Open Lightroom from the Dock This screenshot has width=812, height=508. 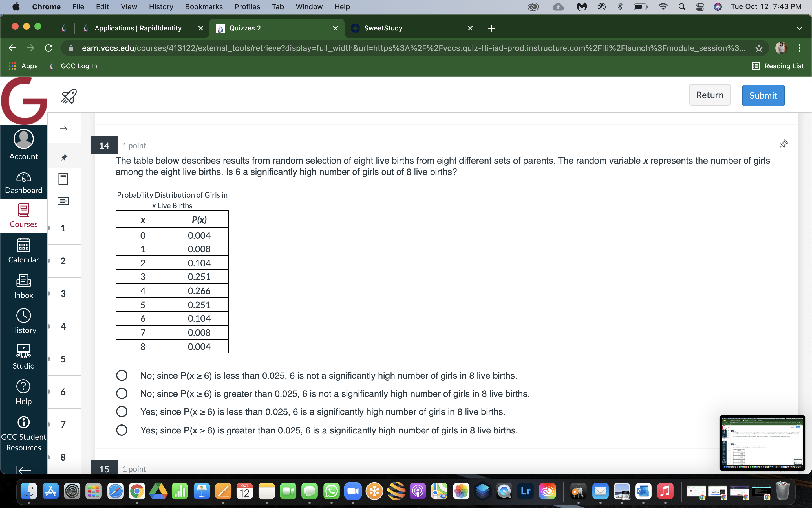click(526, 492)
